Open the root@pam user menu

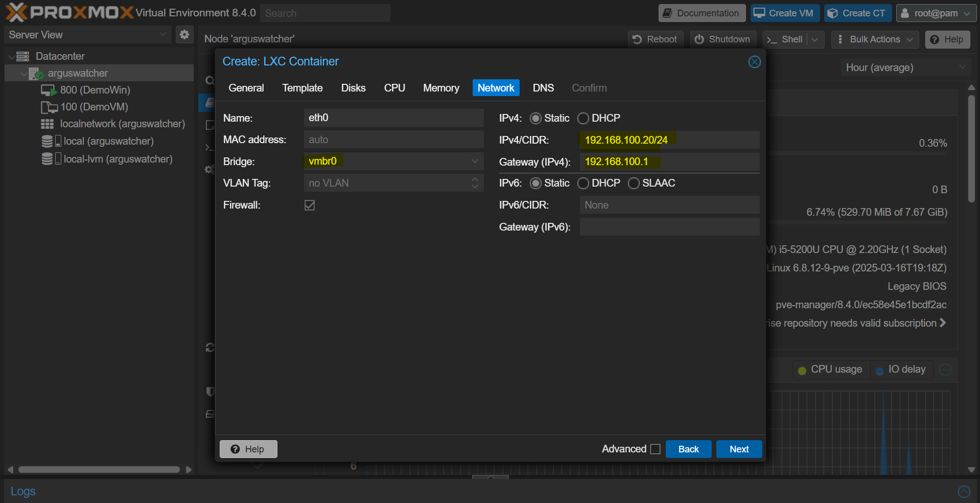click(x=936, y=13)
